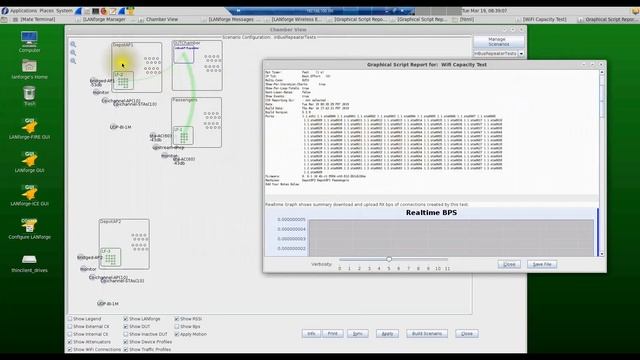This screenshot has width=640, height=360.
Task: Switch to WiFi Capacity Test taskbar window
Action: tap(544, 19)
